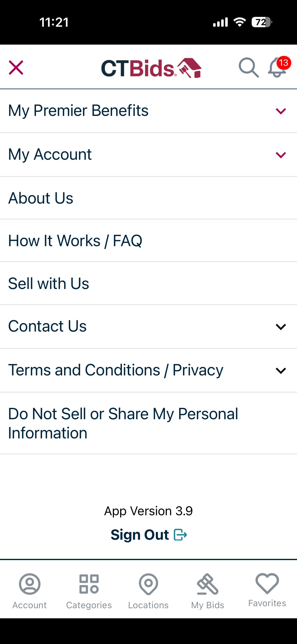Open the My Bids gavel icon
This screenshot has height=644, width=297.
click(208, 584)
